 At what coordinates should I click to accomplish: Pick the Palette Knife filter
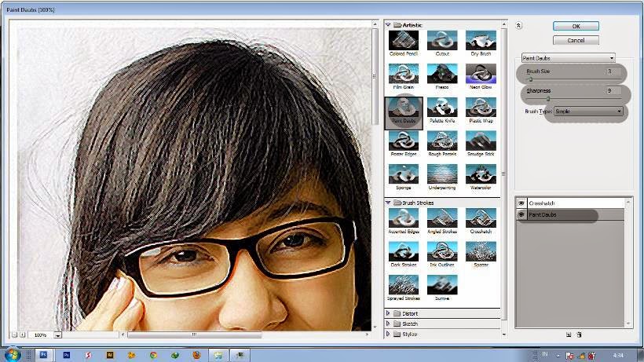coord(442,108)
